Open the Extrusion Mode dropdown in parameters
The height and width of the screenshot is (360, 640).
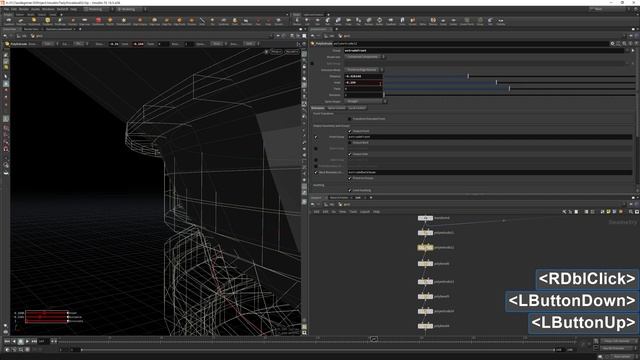(364, 70)
